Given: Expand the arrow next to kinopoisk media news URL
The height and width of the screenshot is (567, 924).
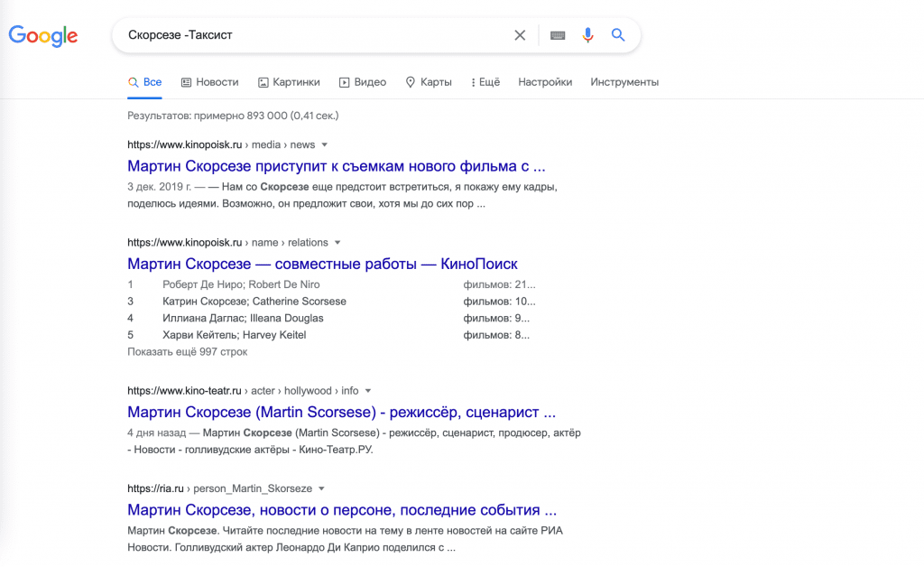Looking at the screenshot, I should point(325,144).
